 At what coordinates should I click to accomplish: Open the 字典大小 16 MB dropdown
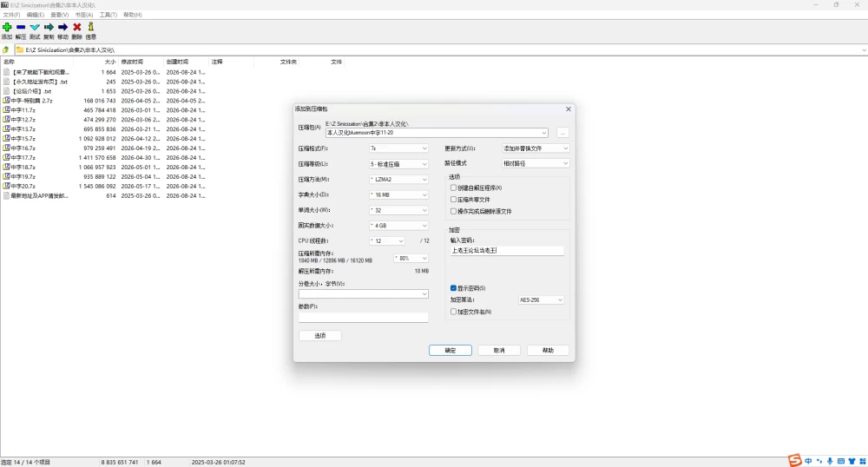pos(398,194)
